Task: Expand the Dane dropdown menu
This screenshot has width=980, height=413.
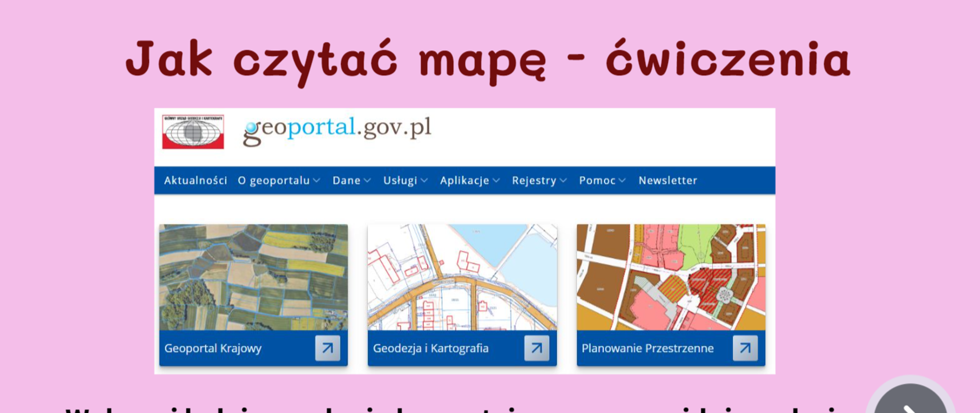Action: [352, 180]
